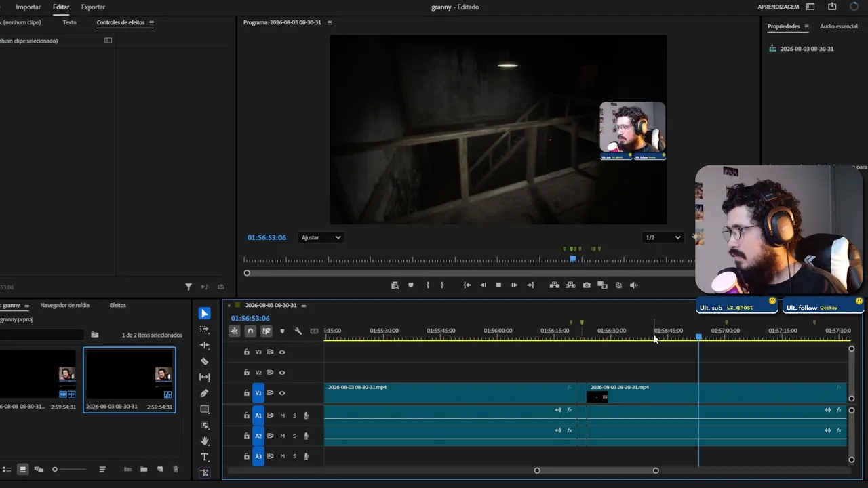The height and width of the screenshot is (488, 868).
Task: Switch Project panel to list view
Action: point(7,469)
